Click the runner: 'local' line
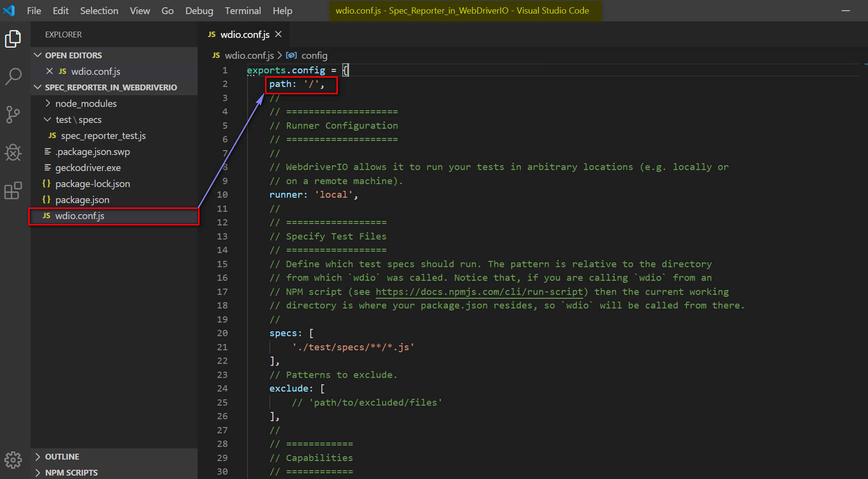The width and height of the screenshot is (868, 479). (314, 195)
